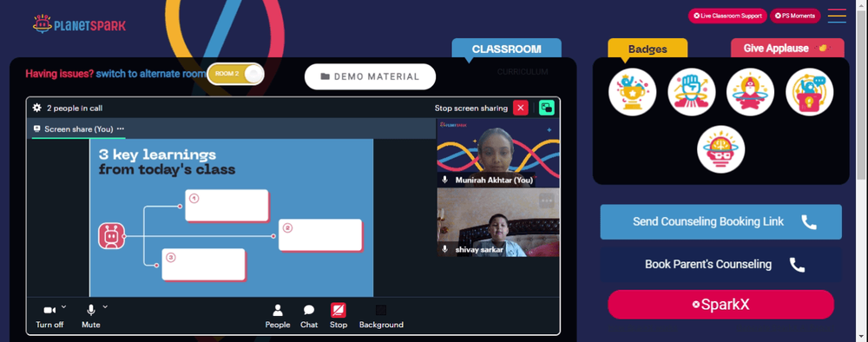This screenshot has height=342, width=868.
Task: Click the PlanetSpark logo
Action: pyautogui.click(x=79, y=24)
